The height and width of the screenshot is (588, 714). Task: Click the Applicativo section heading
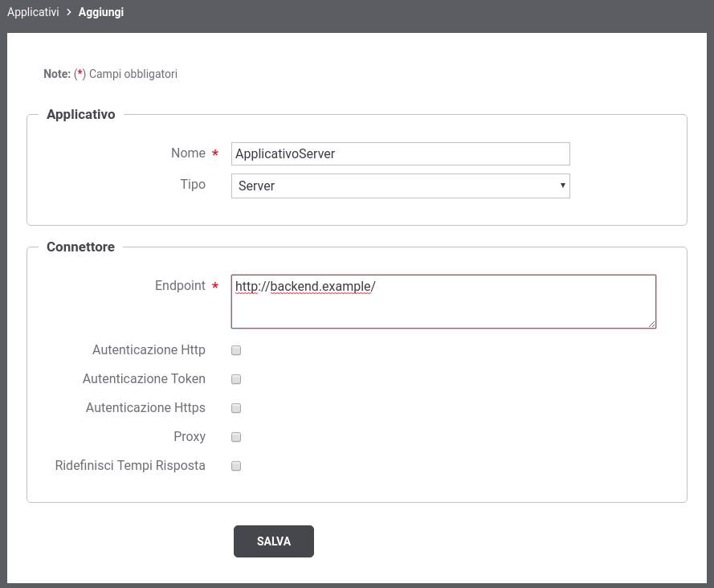80,114
